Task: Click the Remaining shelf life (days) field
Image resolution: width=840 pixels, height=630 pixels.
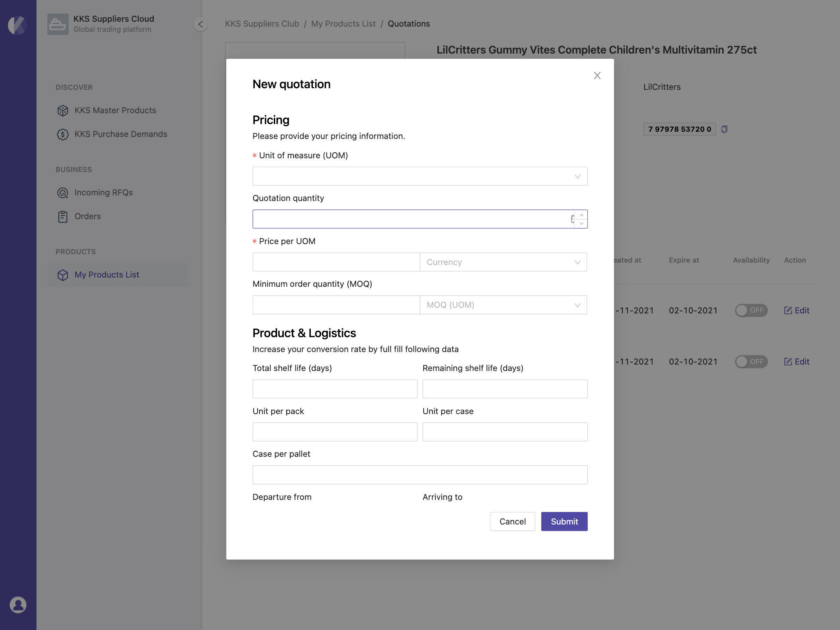Action: click(505, 389)
